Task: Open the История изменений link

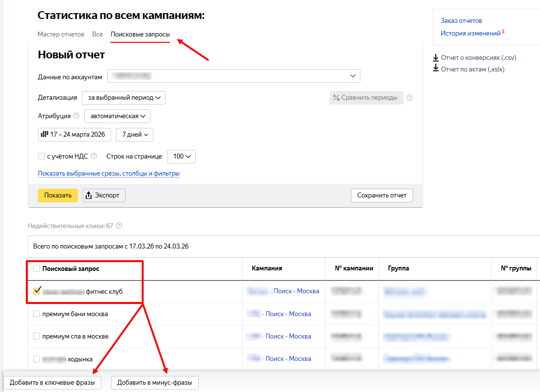Action: pyautogui.click(x=470, y=34)
